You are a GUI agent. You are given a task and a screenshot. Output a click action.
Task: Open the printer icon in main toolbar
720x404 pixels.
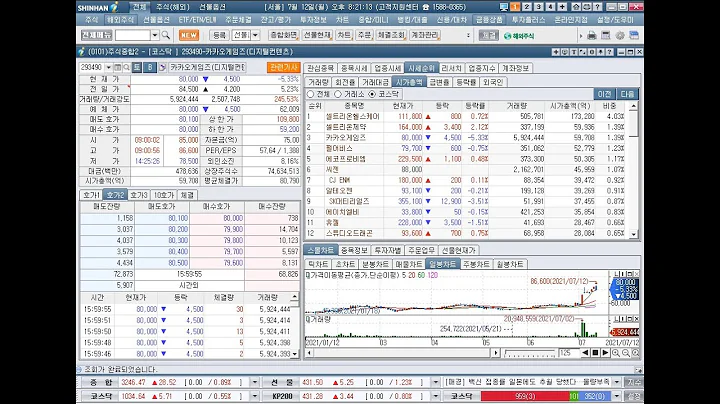click(x=592, y=35)
